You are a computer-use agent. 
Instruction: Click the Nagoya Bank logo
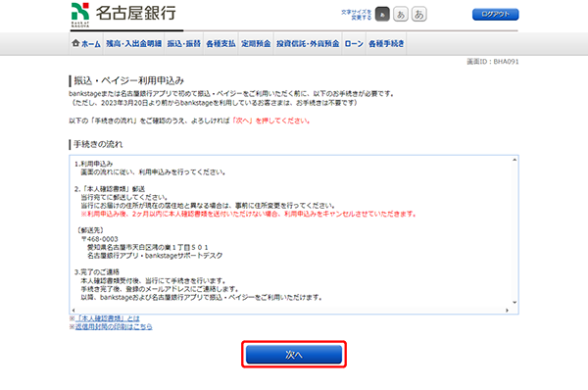[123, 15]
